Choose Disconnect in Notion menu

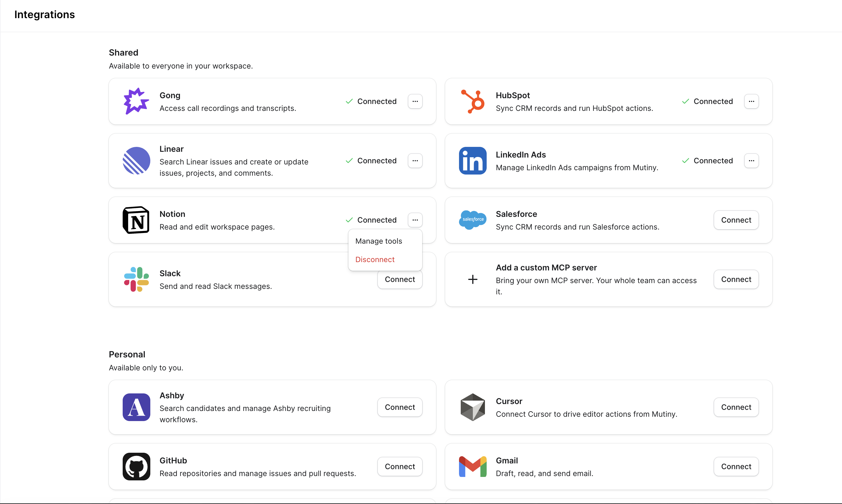click(x=385, y=259)
